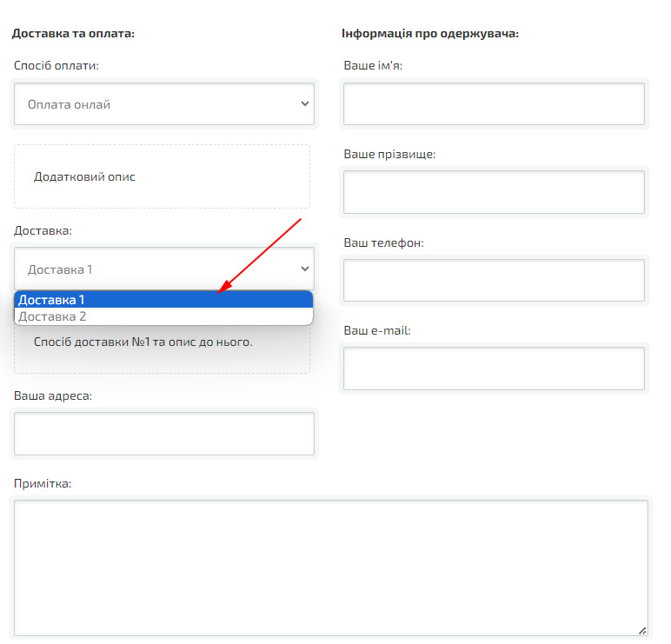Click the Примітка textarea resize handle
The image size is (671, 644).
point(642,630)
